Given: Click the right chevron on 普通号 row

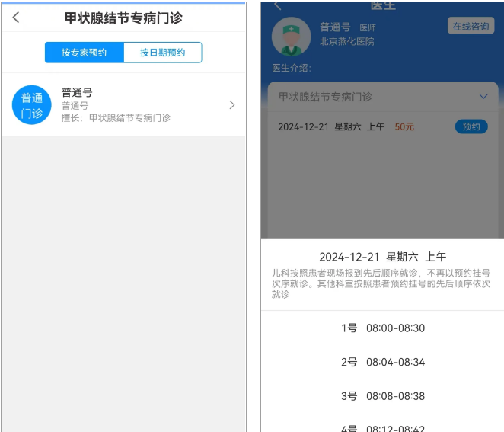Looking at the screenshot, I should coord(232,105).
